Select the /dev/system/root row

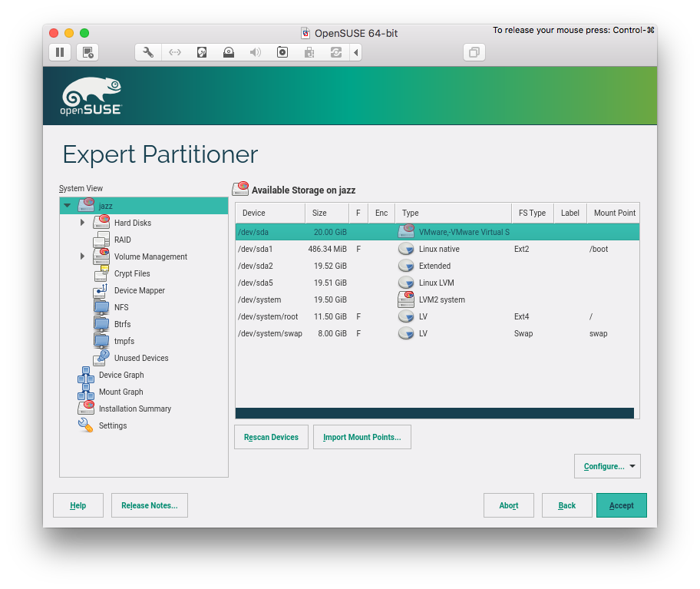[x=438, y=316]
